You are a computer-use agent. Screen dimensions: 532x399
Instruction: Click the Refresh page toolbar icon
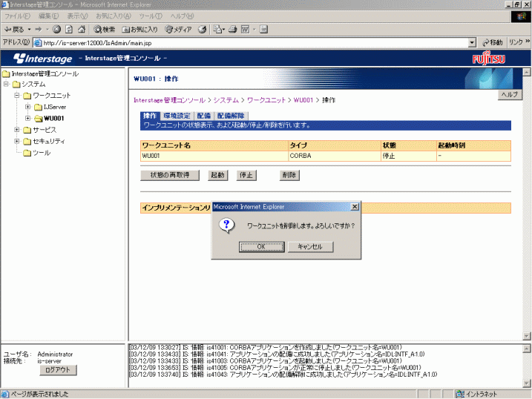point(69,30)
